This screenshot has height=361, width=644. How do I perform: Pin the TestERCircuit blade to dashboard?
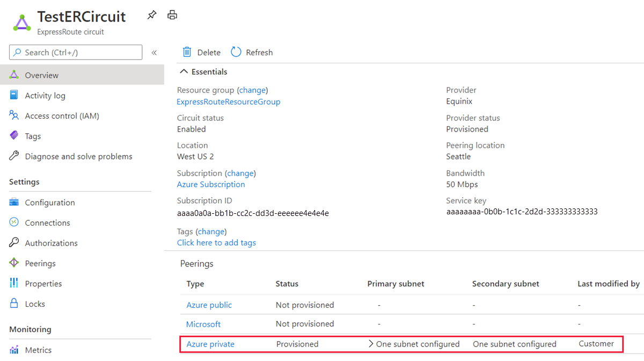coord(152,16)
